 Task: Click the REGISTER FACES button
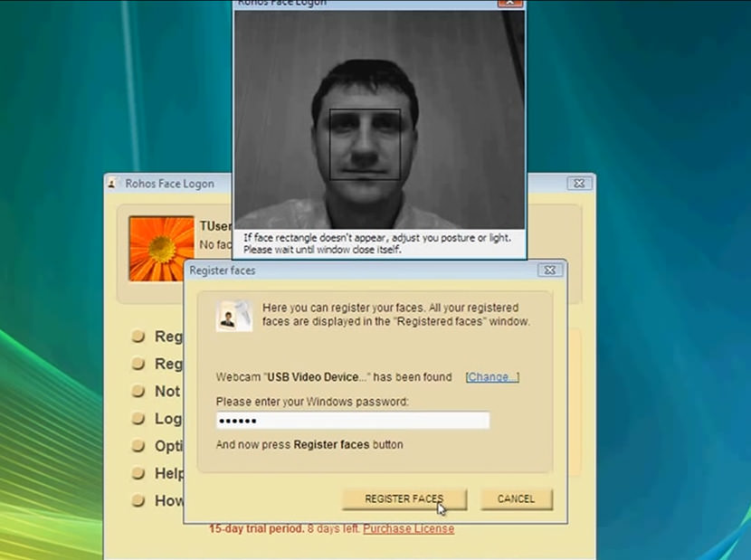click(404, 498)
